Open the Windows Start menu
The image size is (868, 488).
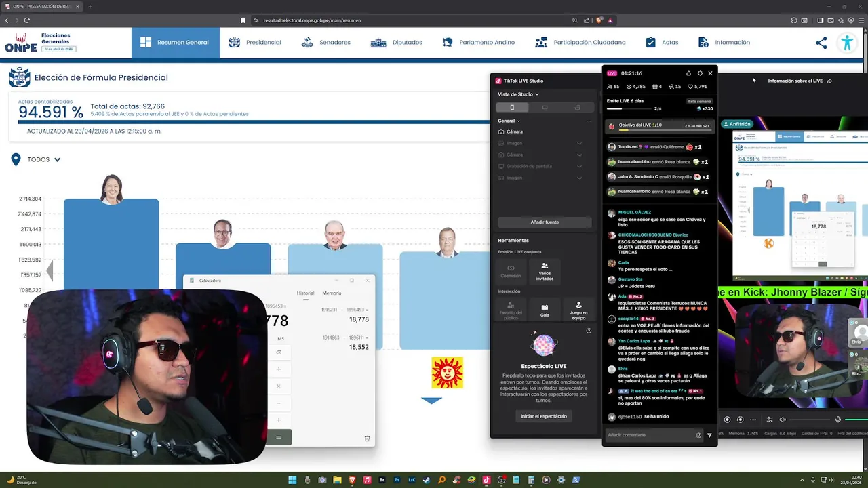292,480
